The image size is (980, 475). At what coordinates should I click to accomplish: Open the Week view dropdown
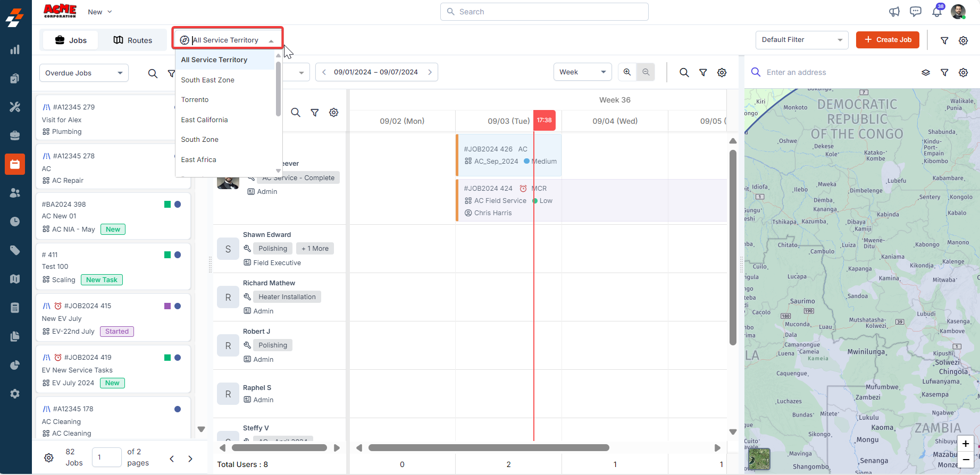[582, 72]
